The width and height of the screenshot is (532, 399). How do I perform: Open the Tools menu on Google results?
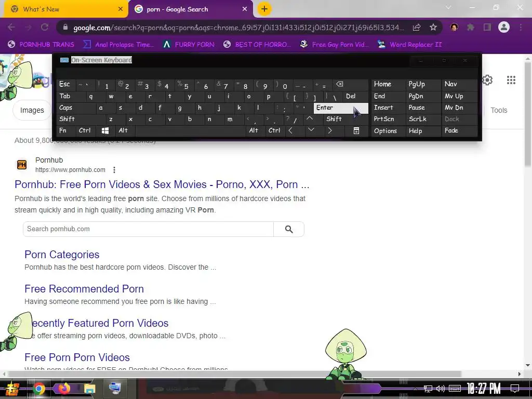click(499, 110)
